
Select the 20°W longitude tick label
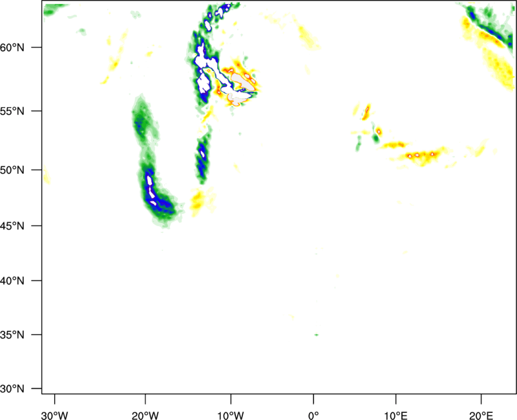pyautogui.click(x=145, y=415)
